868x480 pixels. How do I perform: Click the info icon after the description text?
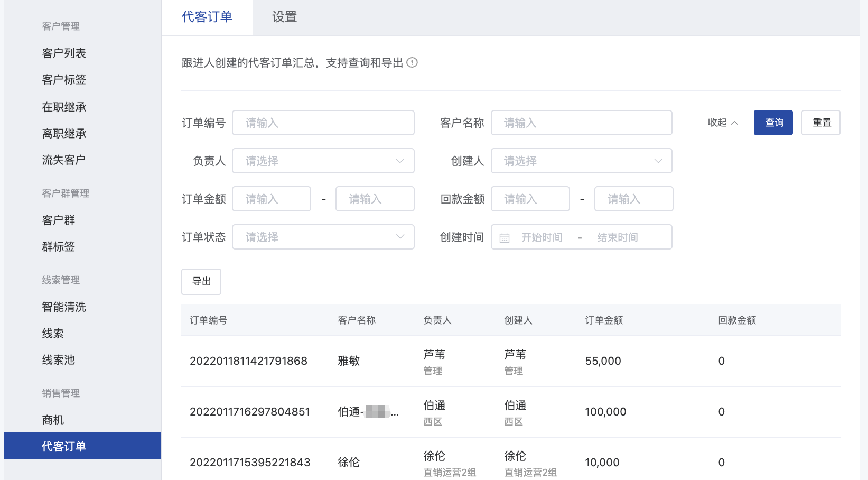coord(412,62)
